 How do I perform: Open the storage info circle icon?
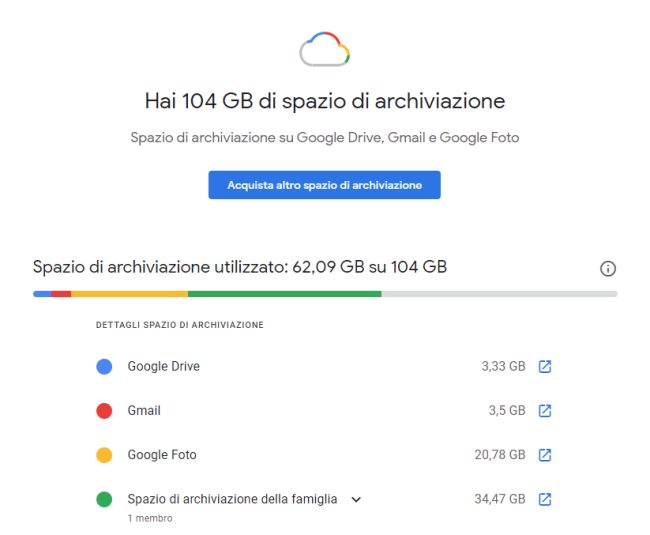(x=608, y=269)
